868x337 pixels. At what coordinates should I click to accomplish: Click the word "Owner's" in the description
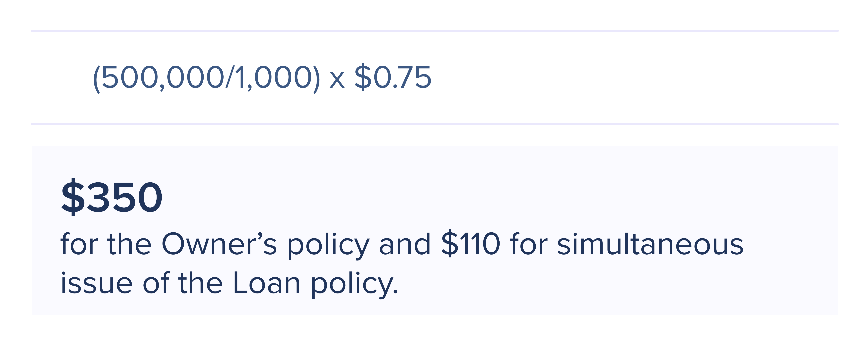[x=219, y=244]
